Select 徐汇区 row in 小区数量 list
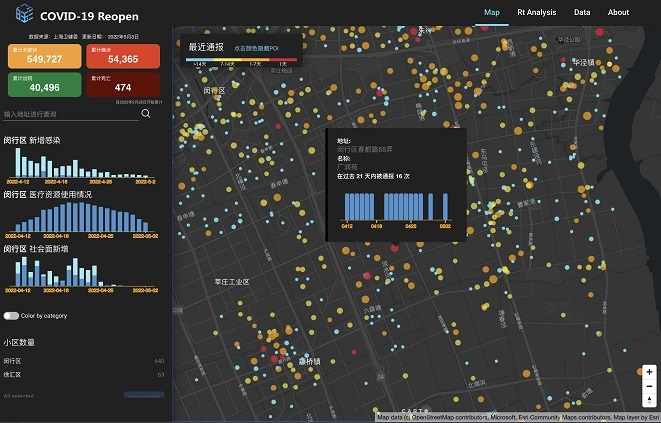Viewport: 661px width, 423px height. 83,375
